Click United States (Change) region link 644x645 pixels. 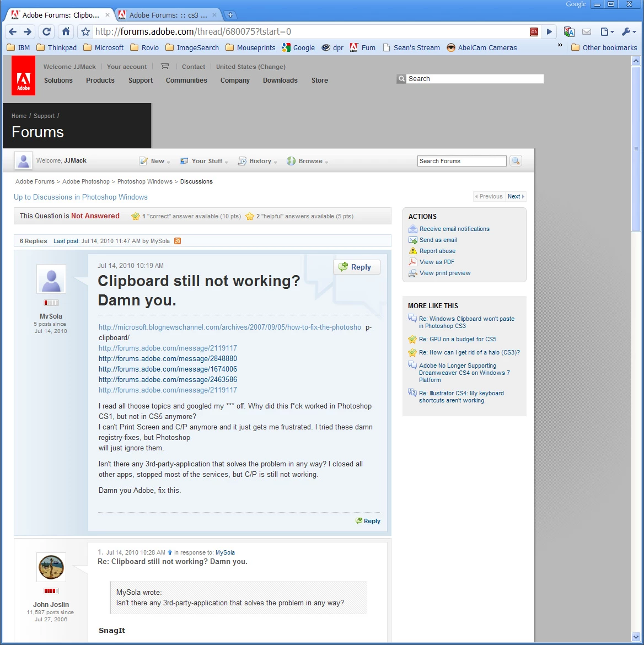pyautogui.click(x=251, y=67)
